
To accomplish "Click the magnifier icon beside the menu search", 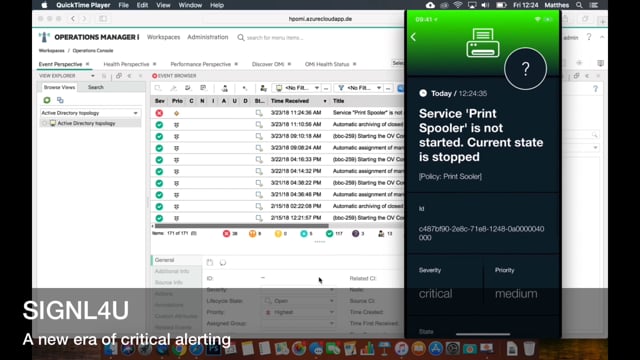I will 241,38.
